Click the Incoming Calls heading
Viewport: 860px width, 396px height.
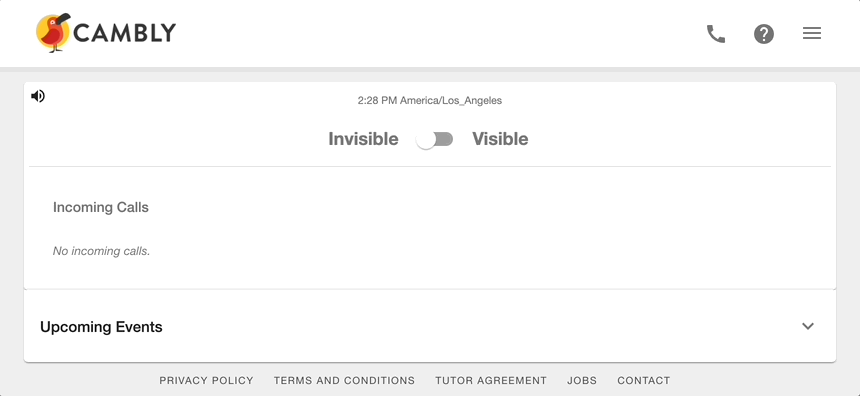101,207
